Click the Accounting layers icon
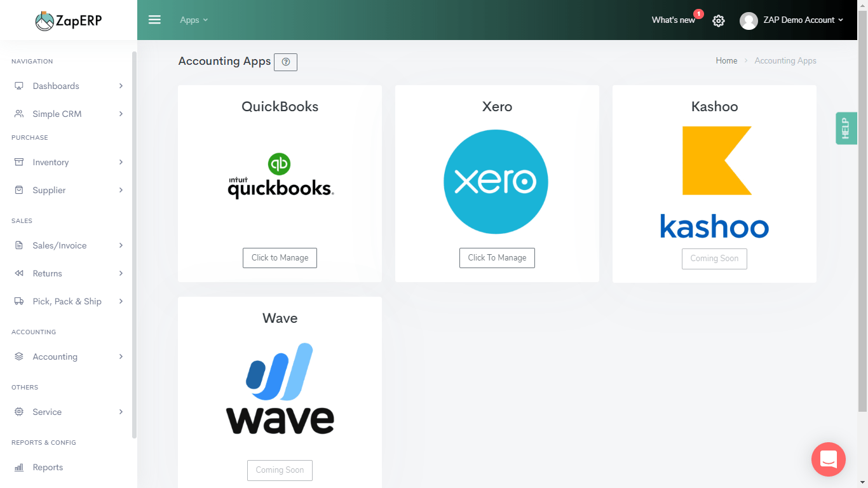This screenshot has height=488, width=868. click(19, 356)
